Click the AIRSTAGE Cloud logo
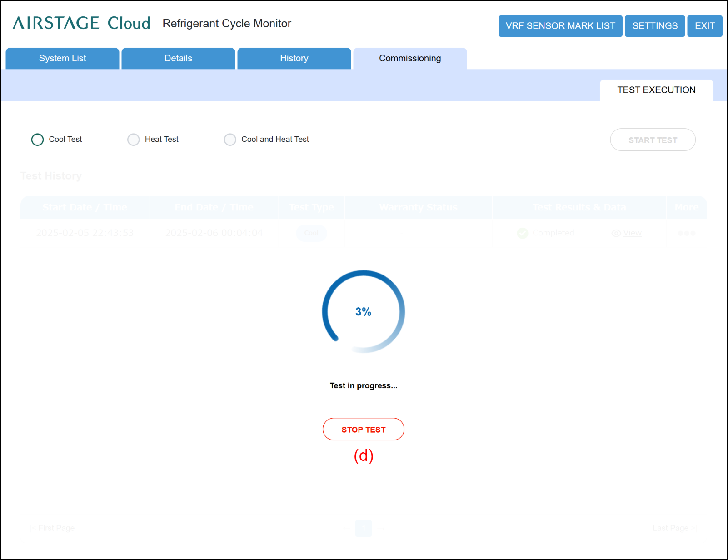 (81, 23)
